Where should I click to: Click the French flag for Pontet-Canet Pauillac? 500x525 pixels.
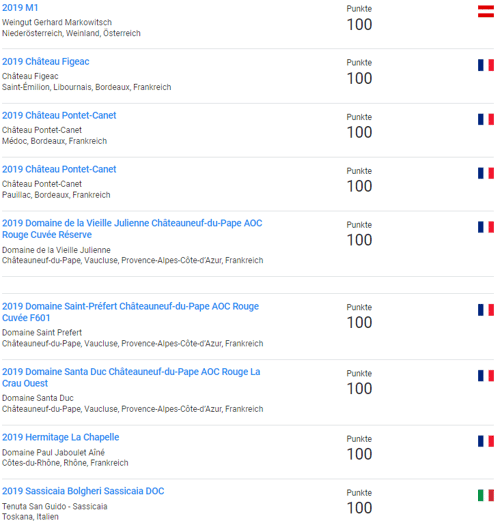[x=486, y=173]
